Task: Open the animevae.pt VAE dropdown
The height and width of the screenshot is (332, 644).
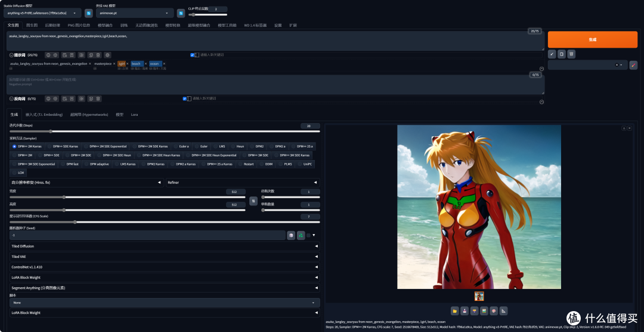Action: tap(135, 13)
